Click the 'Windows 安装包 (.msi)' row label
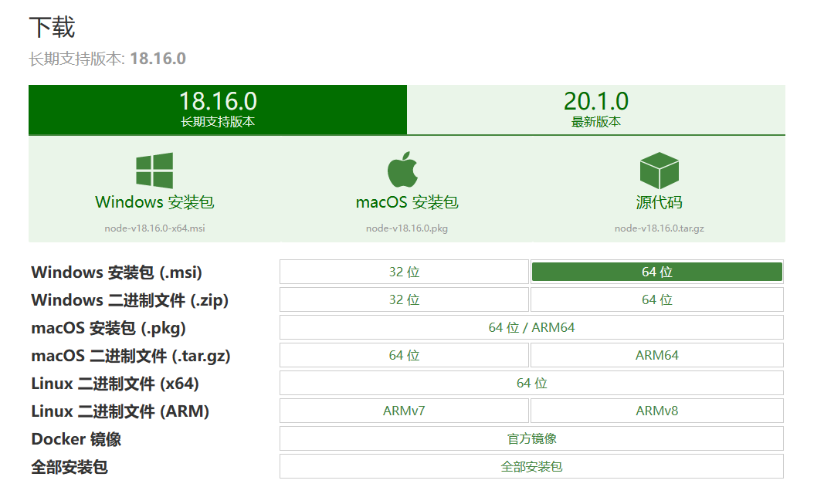 [117, 272]
